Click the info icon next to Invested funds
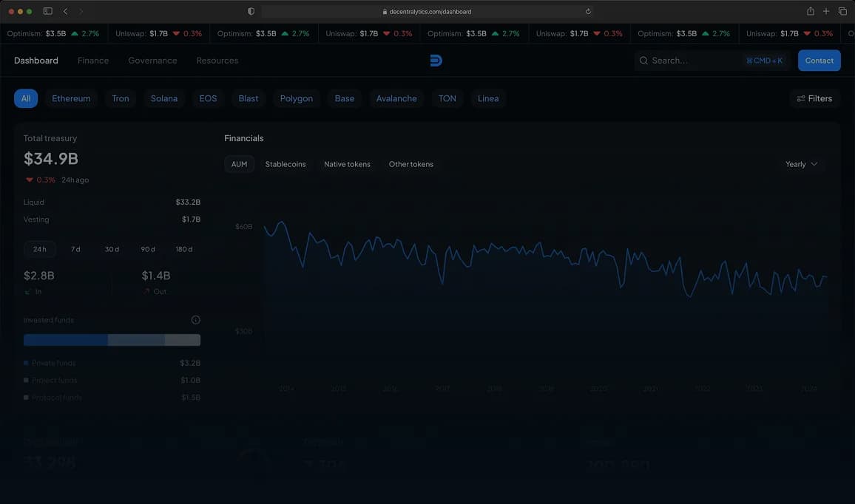The height and width of the screenshot is (504, 855). [x=195, y=319]
